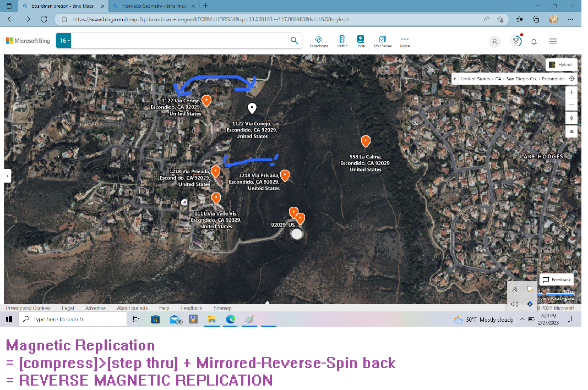
Task: Select the 558 La Calma pin
Action: click(366, 141)
